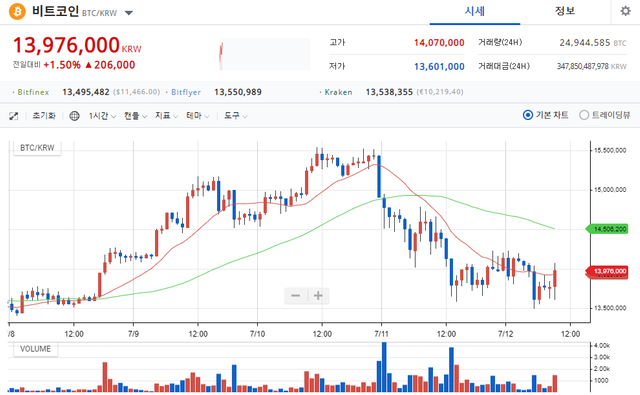640x395 pixels.
Task: Click the 거래대금 value 347,850,487,978 KRW
Action: tap(591, 67)
